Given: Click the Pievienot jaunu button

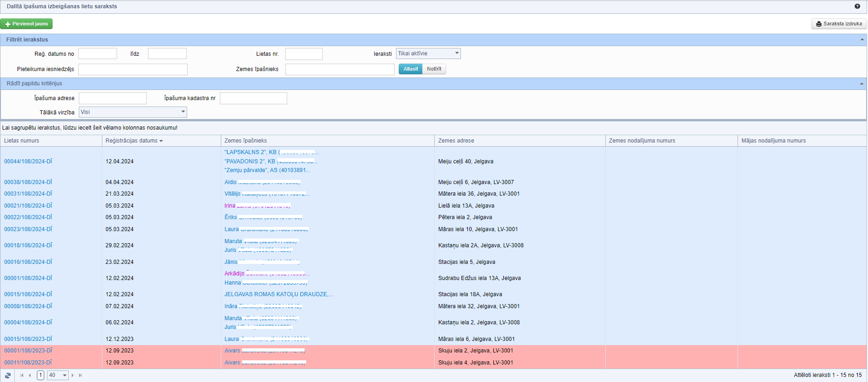Looking at the screenshot, I should 26,24.
